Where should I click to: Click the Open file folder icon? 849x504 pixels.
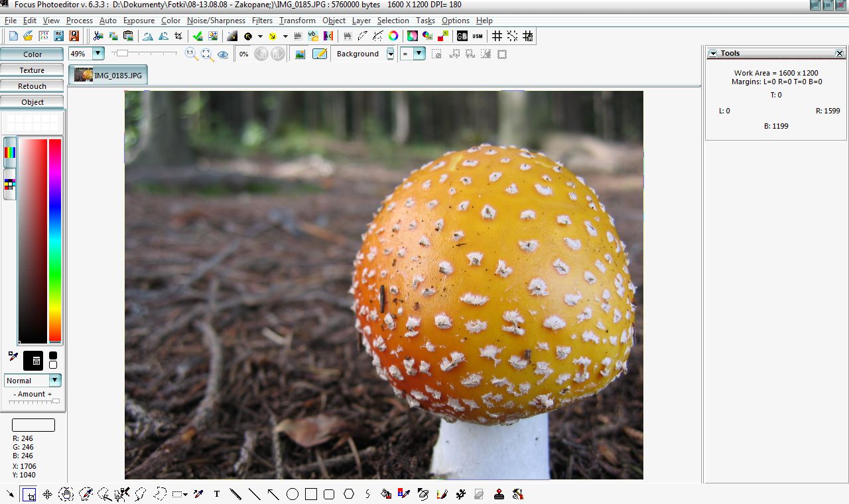point(28,36)
